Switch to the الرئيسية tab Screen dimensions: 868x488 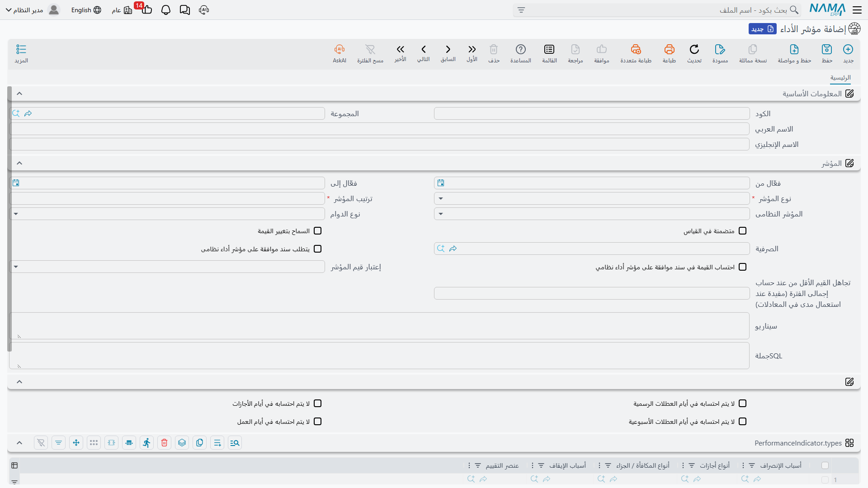tap(840, 78)
